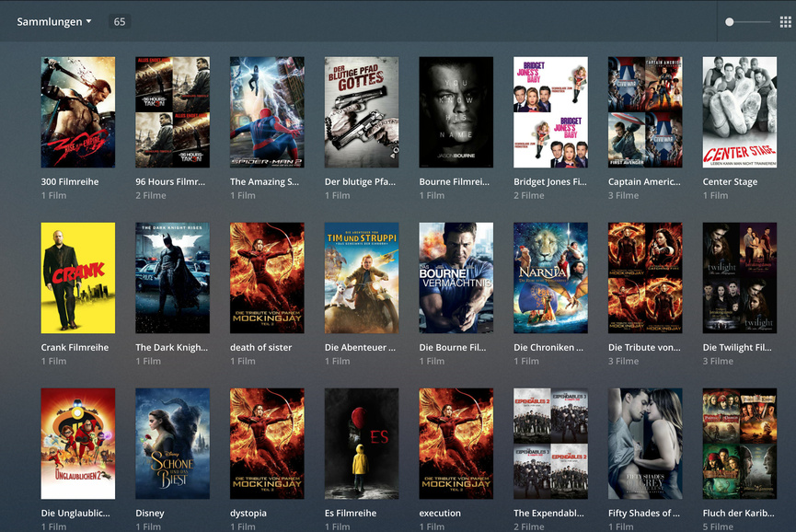This screenshot has height=532, width=796.
Task: Open the 96 Hours Filmreihe poster
Action: click(173, 112)
